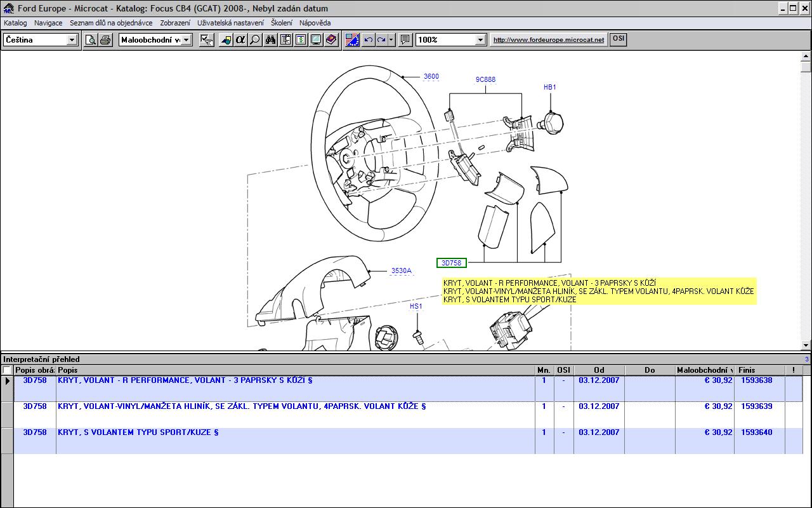
Task: Tick the select-all checkbox in table header
Action: [7, 370]
